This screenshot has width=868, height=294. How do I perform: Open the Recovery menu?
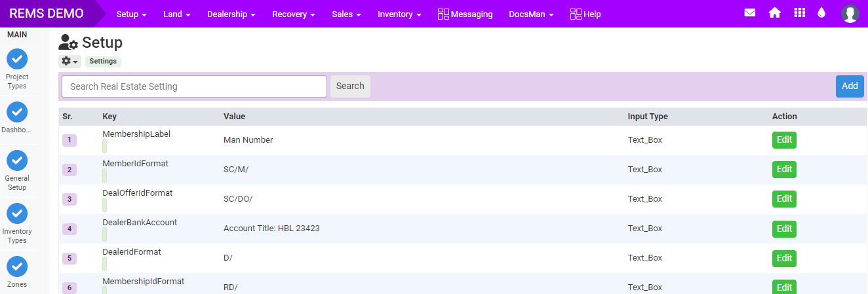[293, 14]
